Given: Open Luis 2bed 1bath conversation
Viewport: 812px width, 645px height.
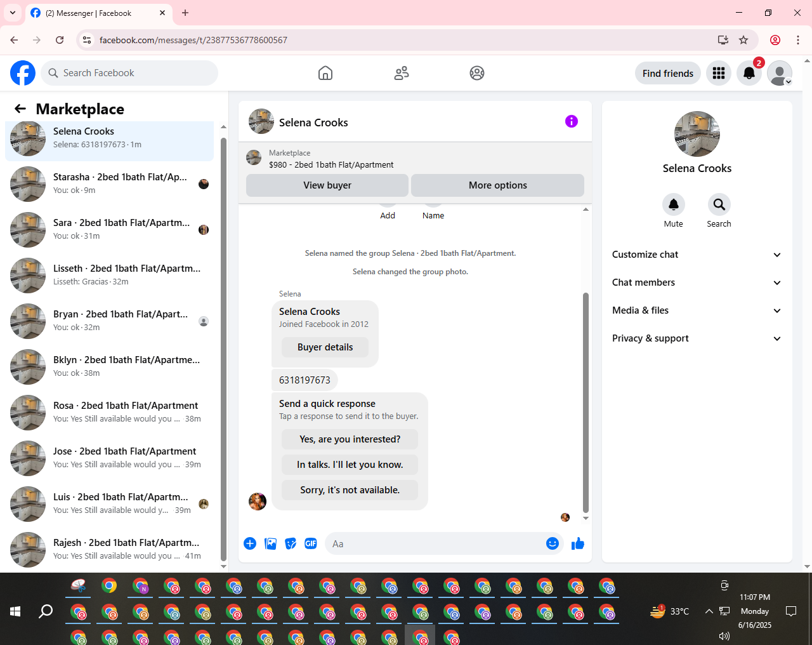Looking at the screenshot, I should 109,504.
